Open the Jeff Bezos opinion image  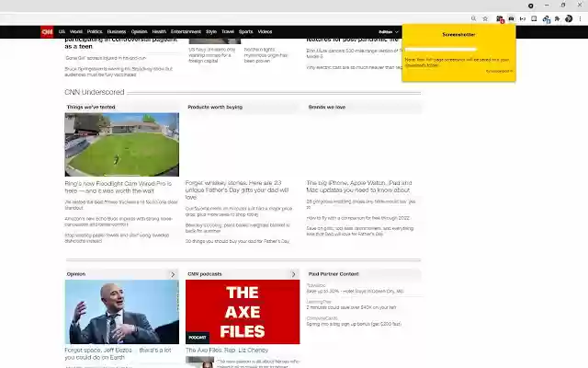click(122, 312)
